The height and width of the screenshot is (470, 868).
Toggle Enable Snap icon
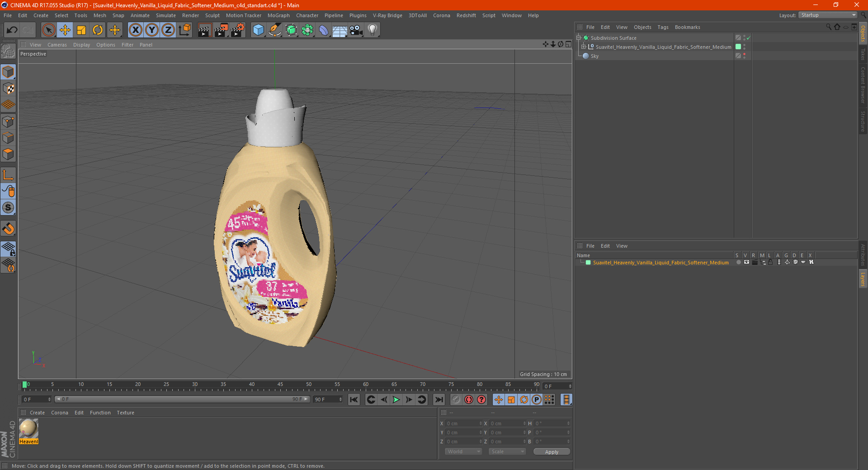pos(8,207)
